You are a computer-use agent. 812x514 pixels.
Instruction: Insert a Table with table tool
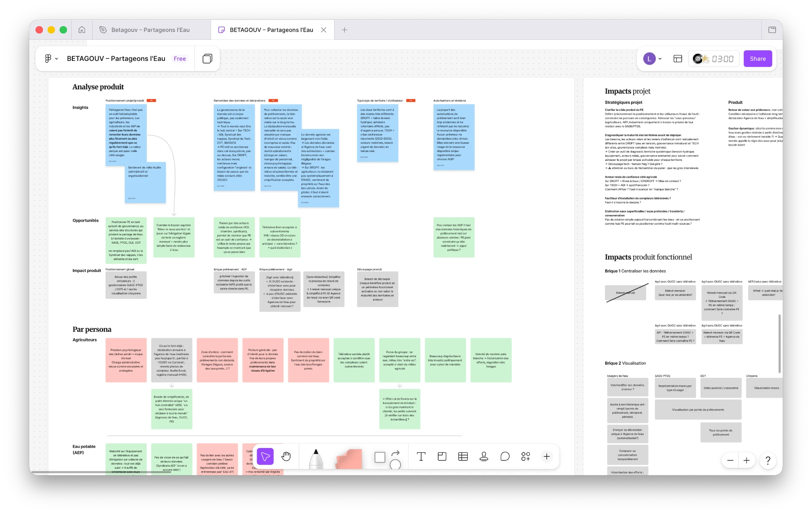(x=463, y=456)
